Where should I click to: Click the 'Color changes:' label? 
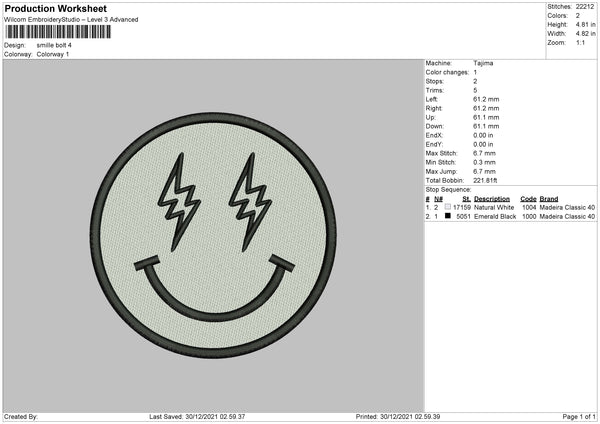[x=447, y=72]
